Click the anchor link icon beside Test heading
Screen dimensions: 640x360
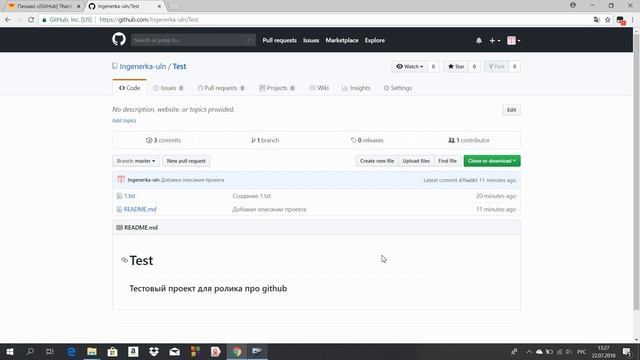coord(124,260)
